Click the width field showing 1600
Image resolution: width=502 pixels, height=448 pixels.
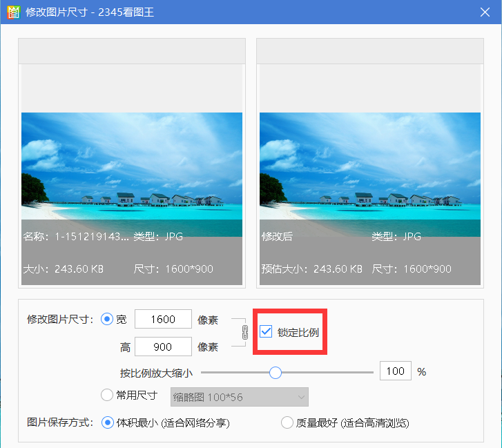163,319
